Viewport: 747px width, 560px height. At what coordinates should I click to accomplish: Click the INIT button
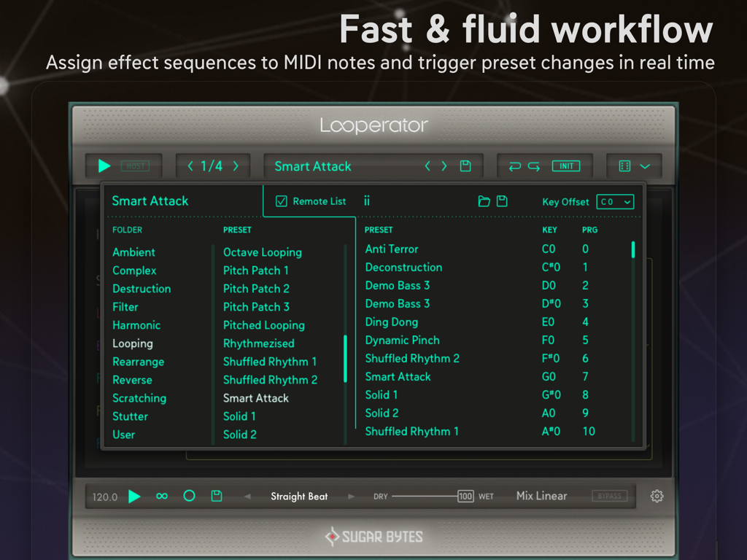(566, 166)
